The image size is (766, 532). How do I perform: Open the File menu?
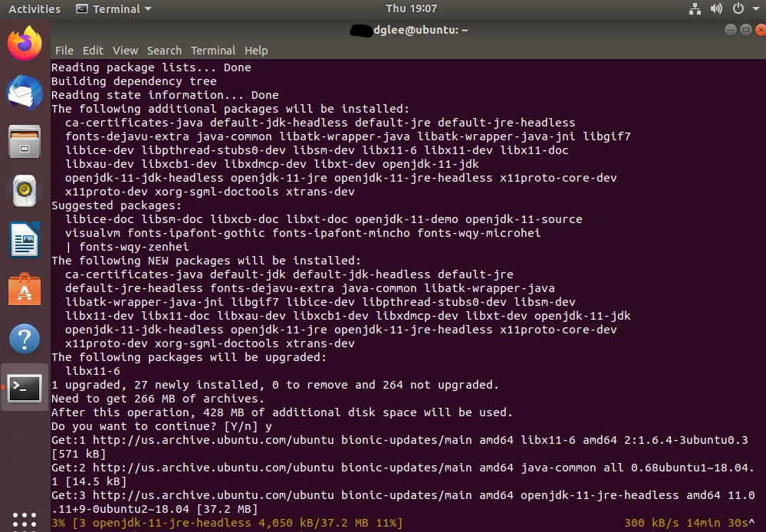(x=64, y=51)
